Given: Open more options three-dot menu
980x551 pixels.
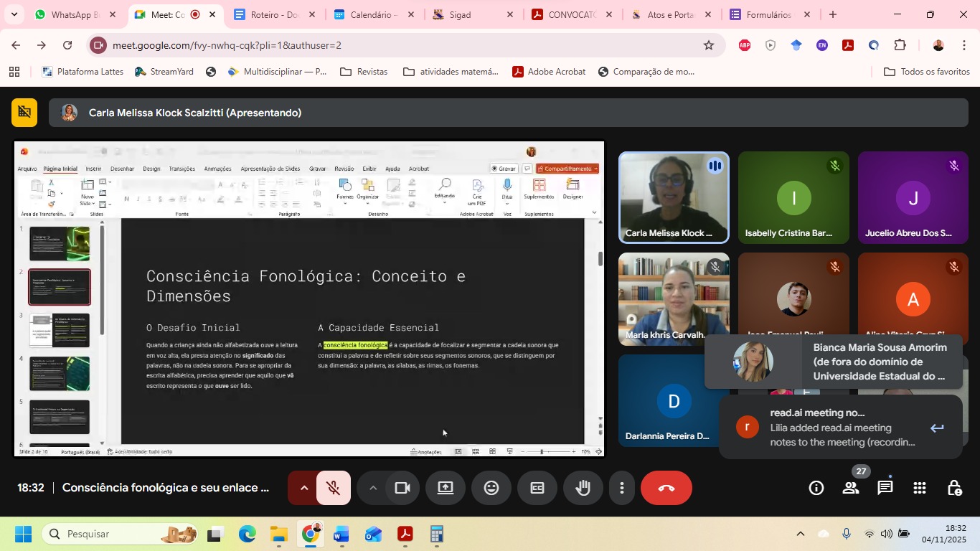Looking at the screenshot, I should click(x=621, y=488).
